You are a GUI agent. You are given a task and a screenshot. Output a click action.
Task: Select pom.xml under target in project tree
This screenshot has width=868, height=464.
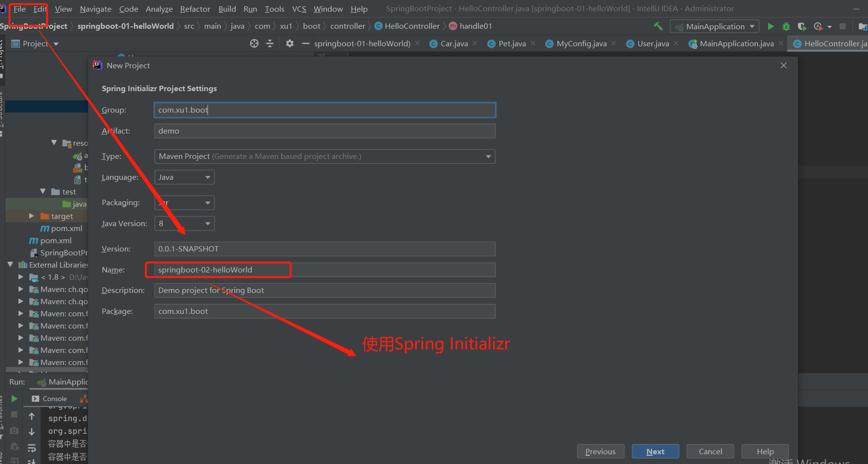(x=62, y=228)
